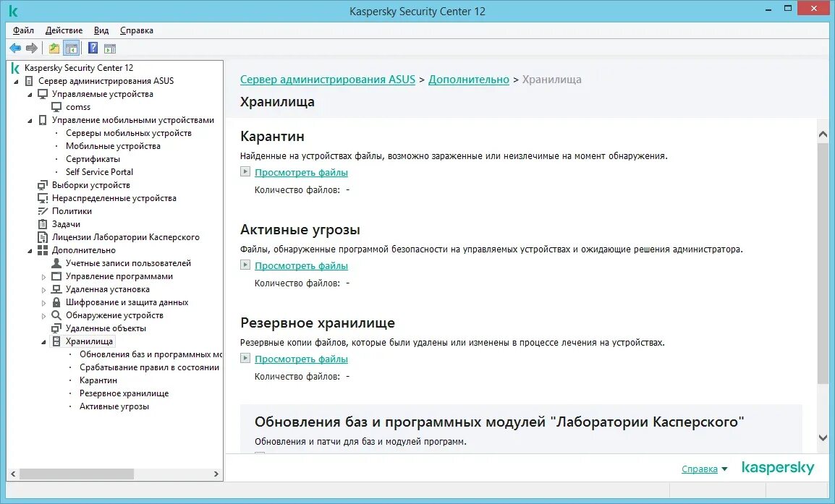
Task: Select Сертификаты in the tree
Action: [93, 159]
